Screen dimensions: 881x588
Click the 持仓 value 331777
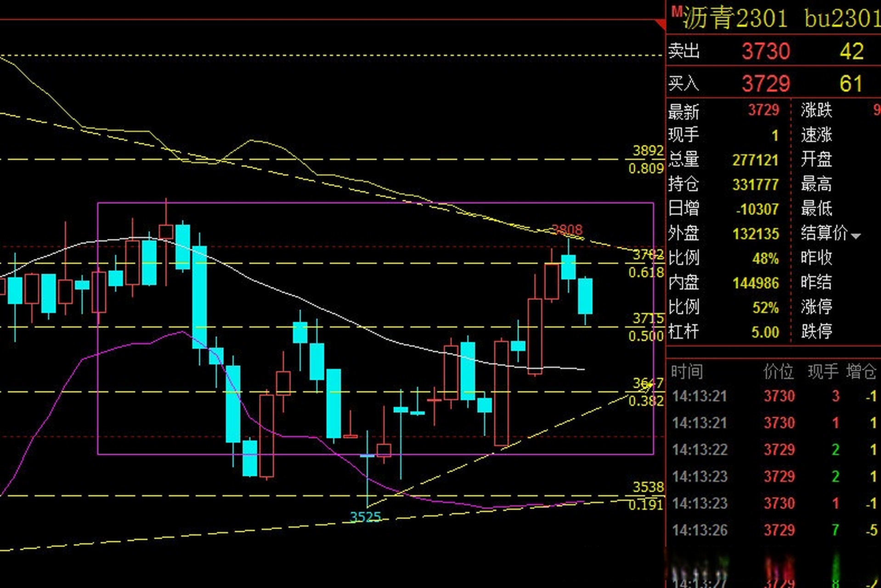755,185
